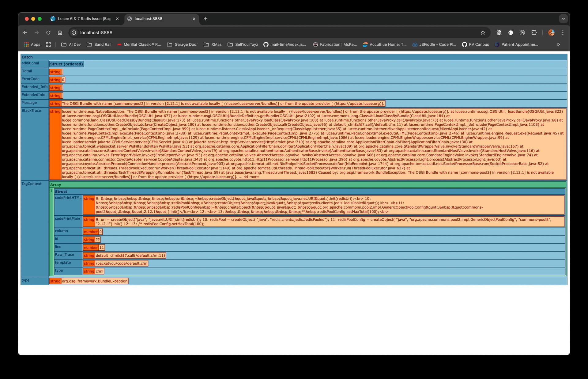Bookmark this page with the star icon
The image size is (588, 379).
pos(483,32)
